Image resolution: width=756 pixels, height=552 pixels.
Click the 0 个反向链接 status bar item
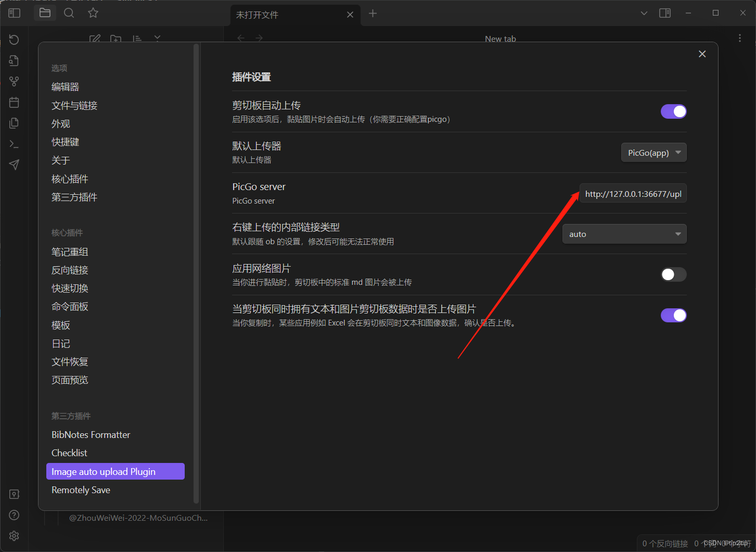665,544
